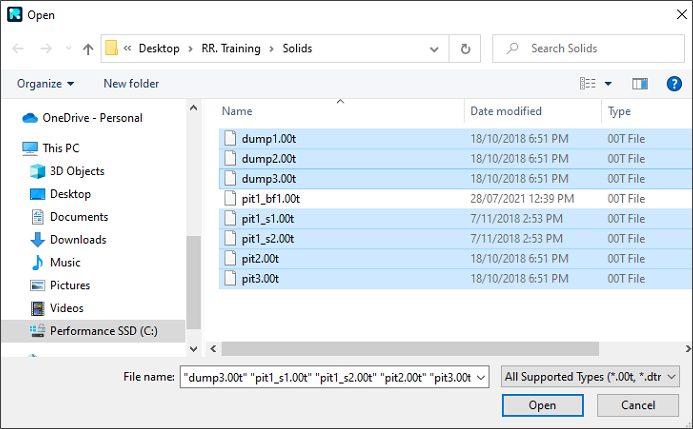
Task: Open 3D Objects folder in sidebar
Action: 77,171
